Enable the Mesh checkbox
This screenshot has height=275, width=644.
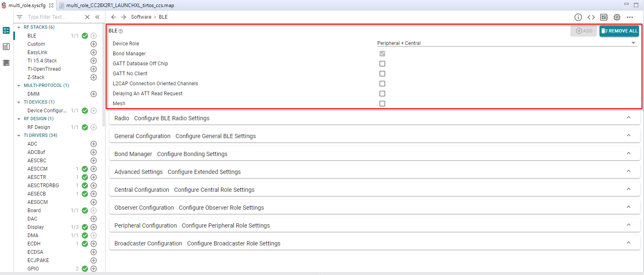coord(382,103)
